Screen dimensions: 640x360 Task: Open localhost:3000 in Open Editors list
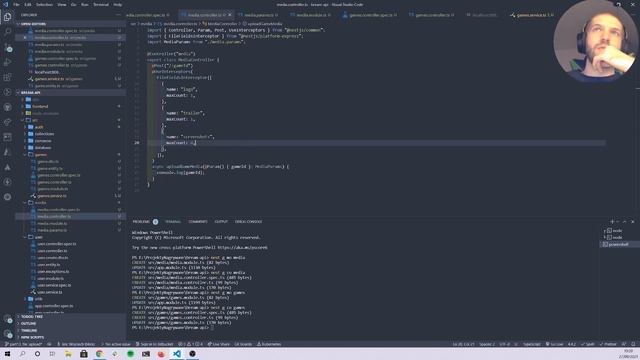pyautogui.click(x=47, y=72)
